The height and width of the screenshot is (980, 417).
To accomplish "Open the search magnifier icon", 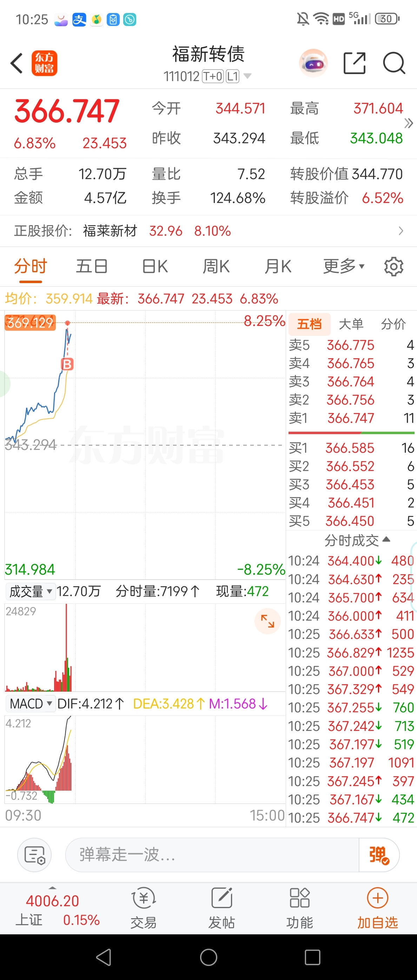I will pos(394,63).
